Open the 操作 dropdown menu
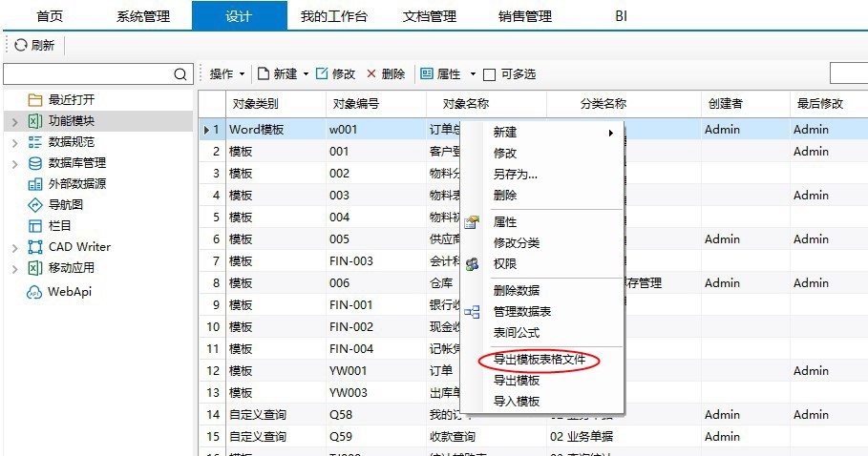868x456 pixels. pyautogui.click(x=227, y=73)
